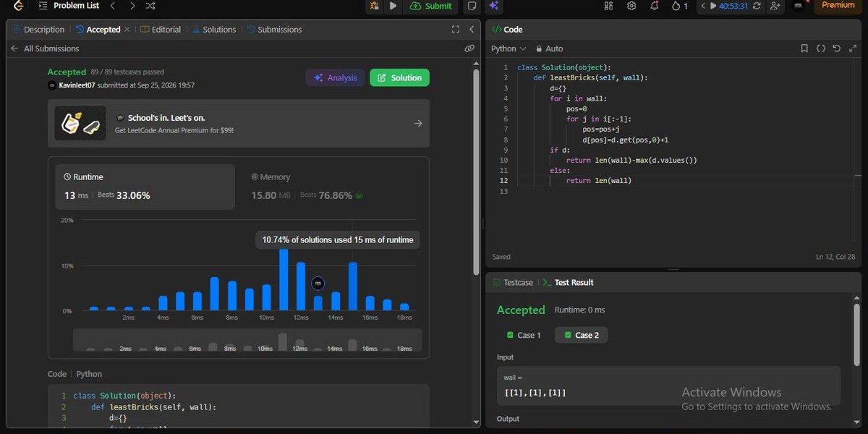Collapse the timer with left chevron

pyautogui.click(x=704, y=6)
